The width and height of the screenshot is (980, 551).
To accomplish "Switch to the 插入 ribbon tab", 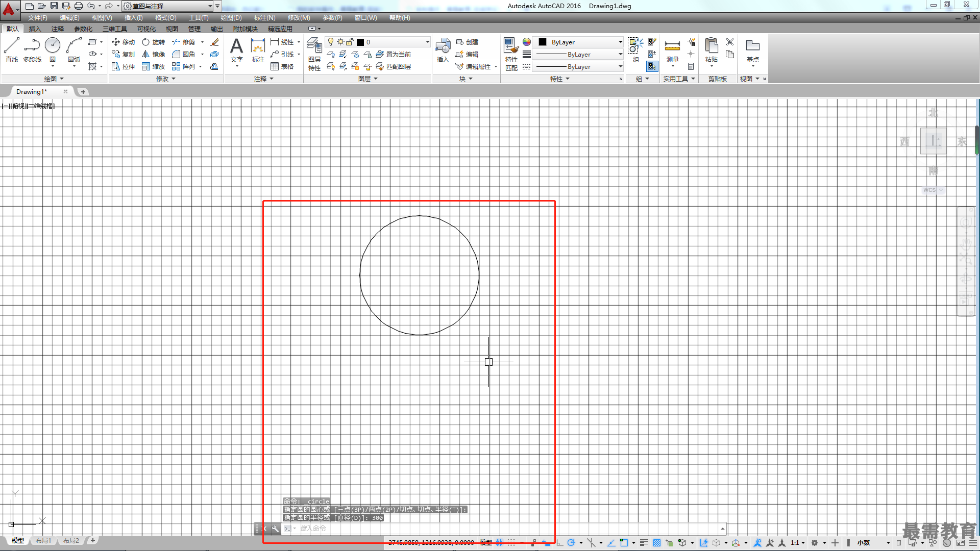I will point(35,29).
